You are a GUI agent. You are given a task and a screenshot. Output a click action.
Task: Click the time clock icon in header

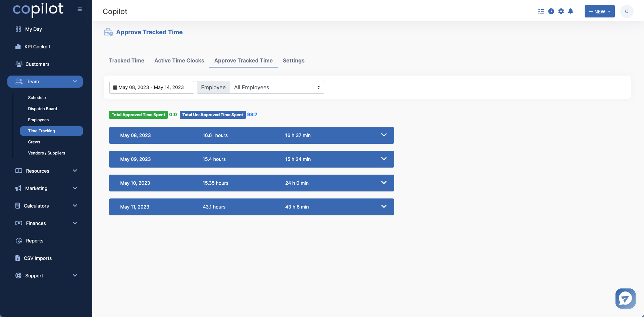coord(551,11)
